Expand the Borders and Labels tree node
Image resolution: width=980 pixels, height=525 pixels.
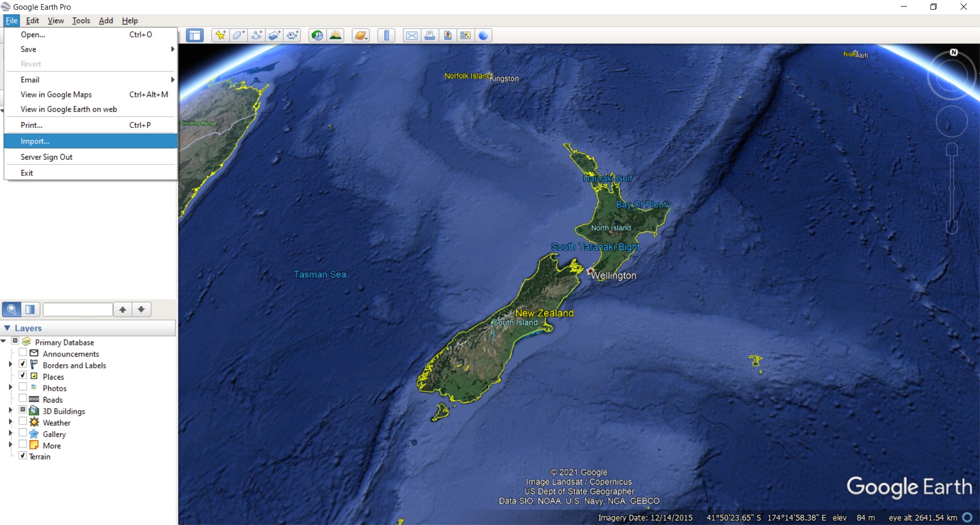coord(10,364)
